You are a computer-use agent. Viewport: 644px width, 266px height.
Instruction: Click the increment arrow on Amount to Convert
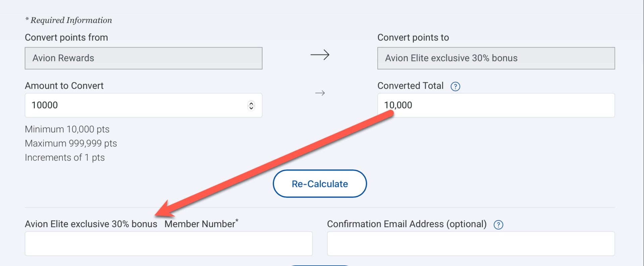(x=251, y=103)
